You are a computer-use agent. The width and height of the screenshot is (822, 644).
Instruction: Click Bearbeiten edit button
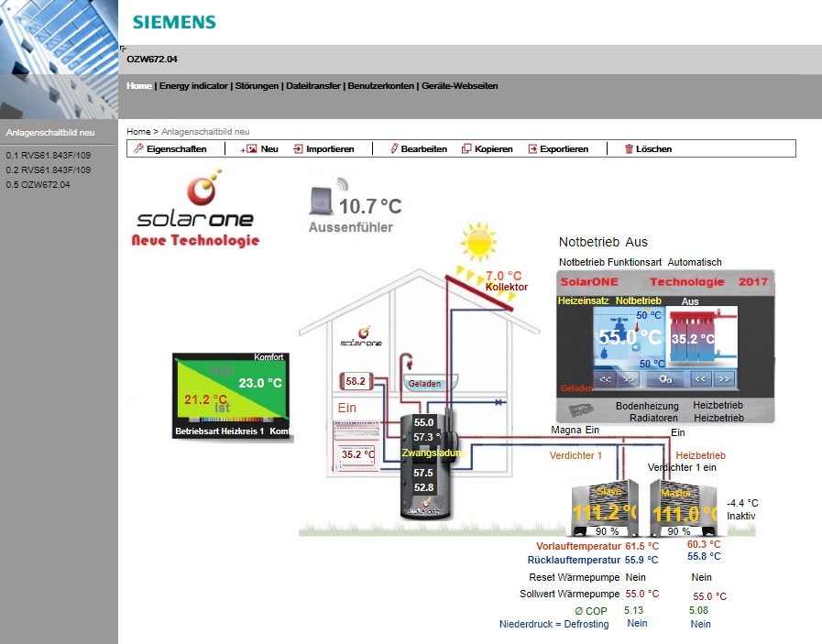point(419,148)
